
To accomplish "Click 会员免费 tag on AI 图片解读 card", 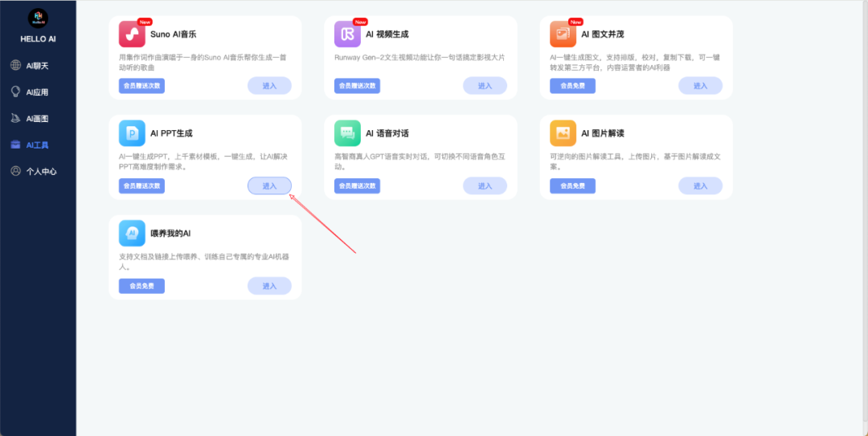I will point(572,186).
